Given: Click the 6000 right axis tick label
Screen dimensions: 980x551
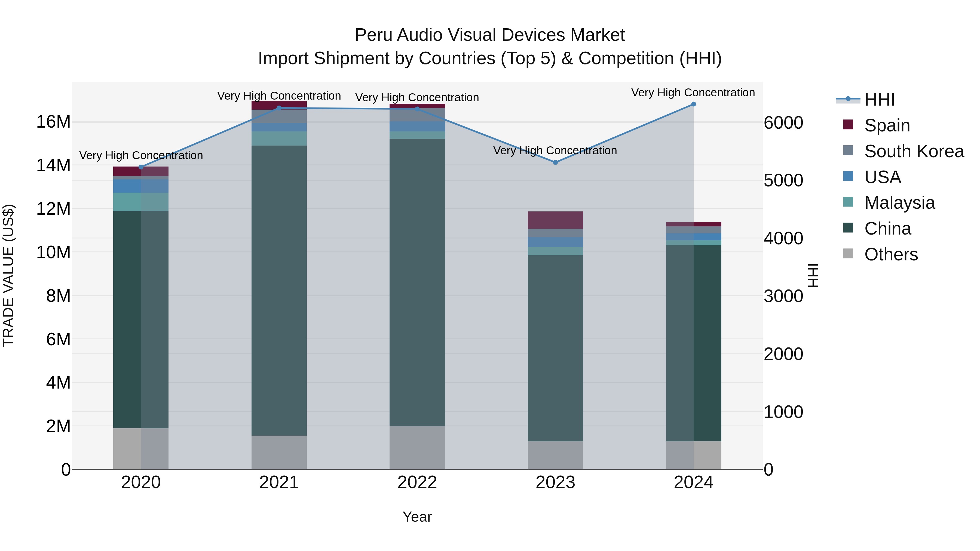Looking at the screenshot, I should pos(784,123).
